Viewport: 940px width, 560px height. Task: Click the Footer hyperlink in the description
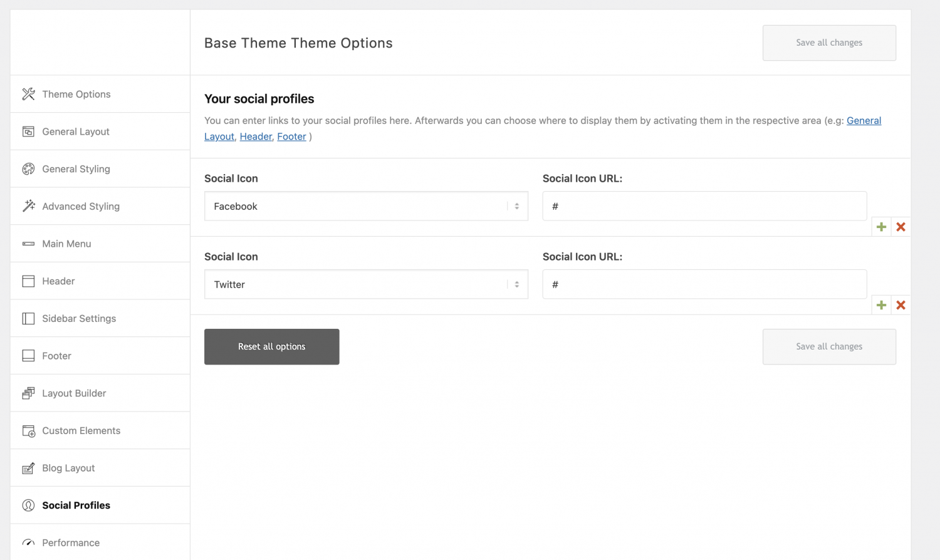pos(291,136)
